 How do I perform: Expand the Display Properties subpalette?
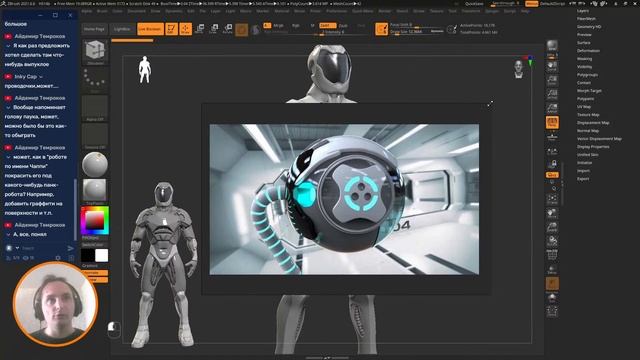tap(593, 147)
